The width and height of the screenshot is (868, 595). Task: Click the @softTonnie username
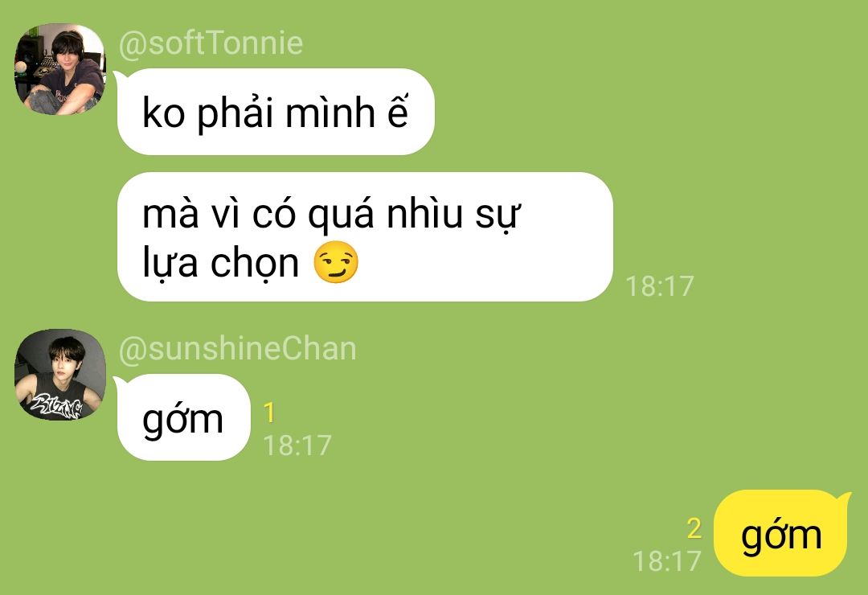[x=211, y=43]
